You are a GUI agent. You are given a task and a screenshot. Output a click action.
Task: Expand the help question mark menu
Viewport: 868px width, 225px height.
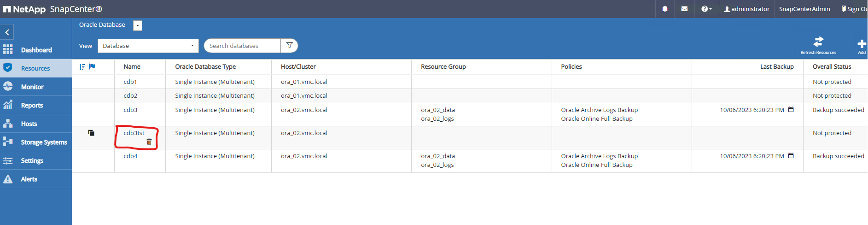[x=706, y=9]
